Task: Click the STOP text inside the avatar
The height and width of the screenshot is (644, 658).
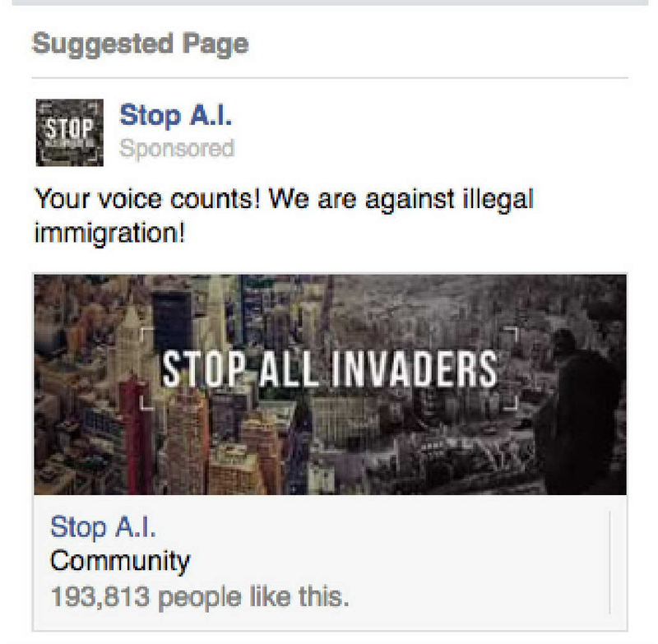Action: [x=70, y=127]
